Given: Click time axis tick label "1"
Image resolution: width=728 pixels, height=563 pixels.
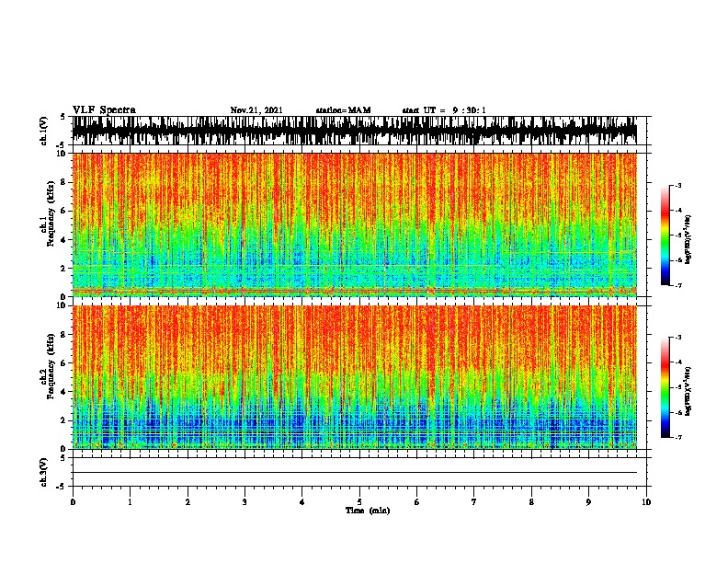Looking at the screenshot, I should (x=130, y=502).
